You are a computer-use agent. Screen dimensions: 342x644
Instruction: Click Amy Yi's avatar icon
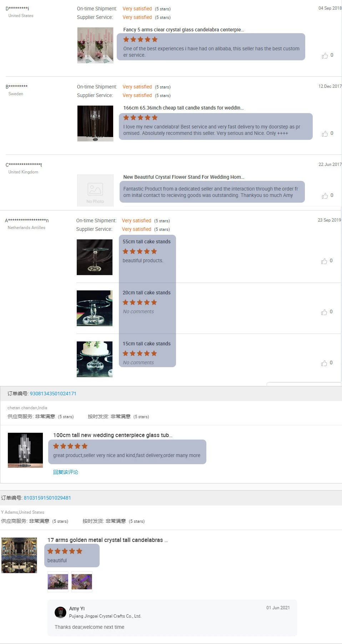[60, 612]
